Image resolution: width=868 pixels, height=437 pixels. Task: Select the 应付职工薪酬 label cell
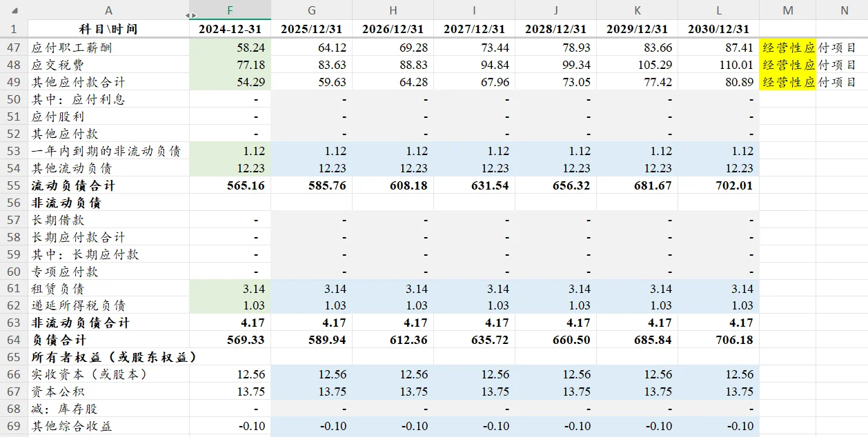pyautogui.click(x=108, y=48)
